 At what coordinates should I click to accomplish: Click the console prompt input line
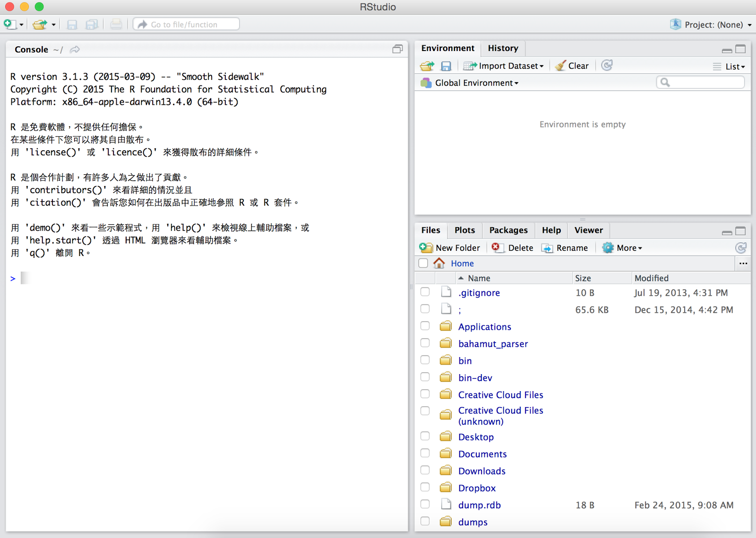click(x=207, y=278)
